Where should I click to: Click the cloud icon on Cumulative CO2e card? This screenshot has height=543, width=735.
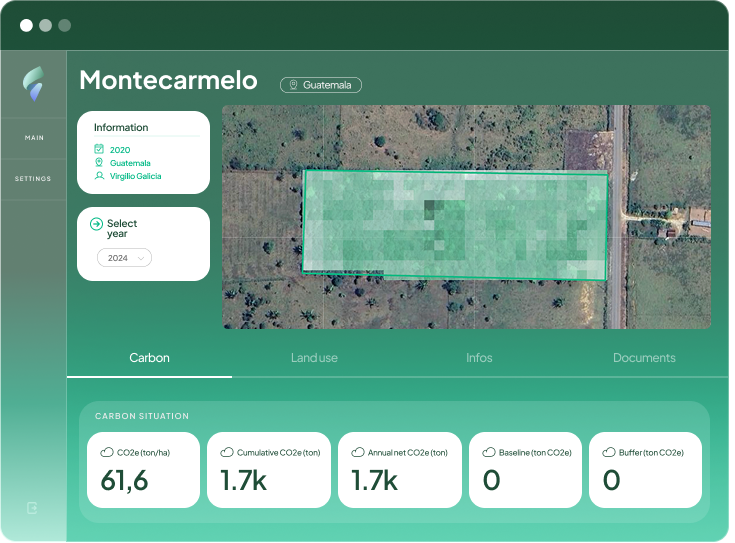tap(227, 452)
